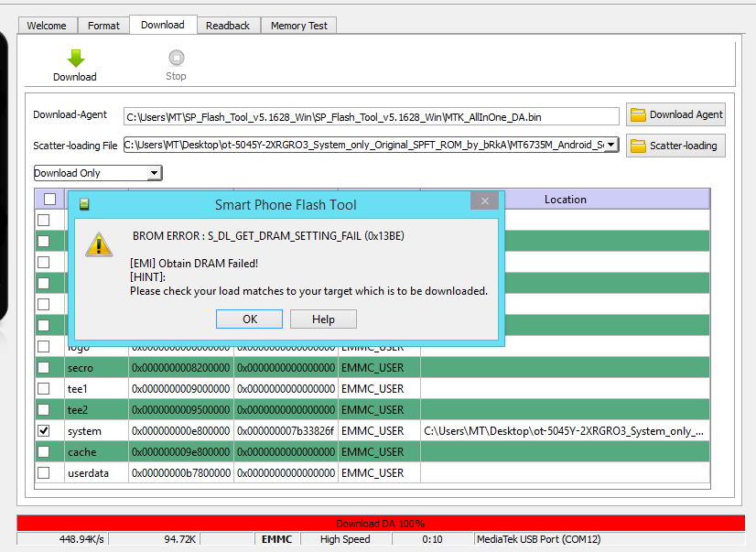Click the userdata partition name cell
This screenshot has height=552, width=756.
coord(96,473)
